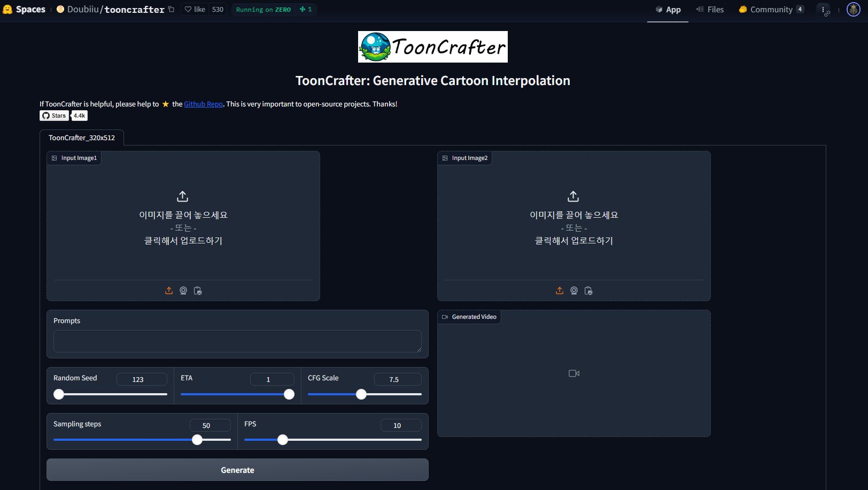Open the Doubiiu owner profile link
Image resolution: width=868 pixels, height=490 pixels.
[83, 9]
